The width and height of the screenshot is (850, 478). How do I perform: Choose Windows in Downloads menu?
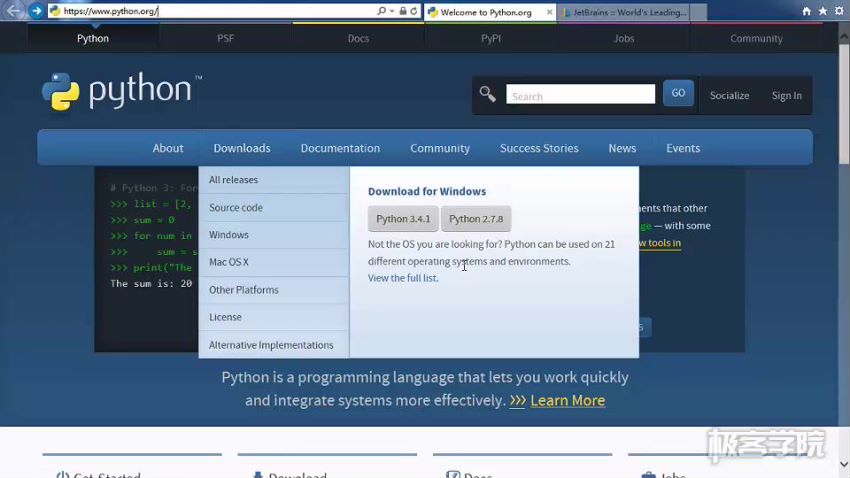pyautogui.click(x=274, y=235)
